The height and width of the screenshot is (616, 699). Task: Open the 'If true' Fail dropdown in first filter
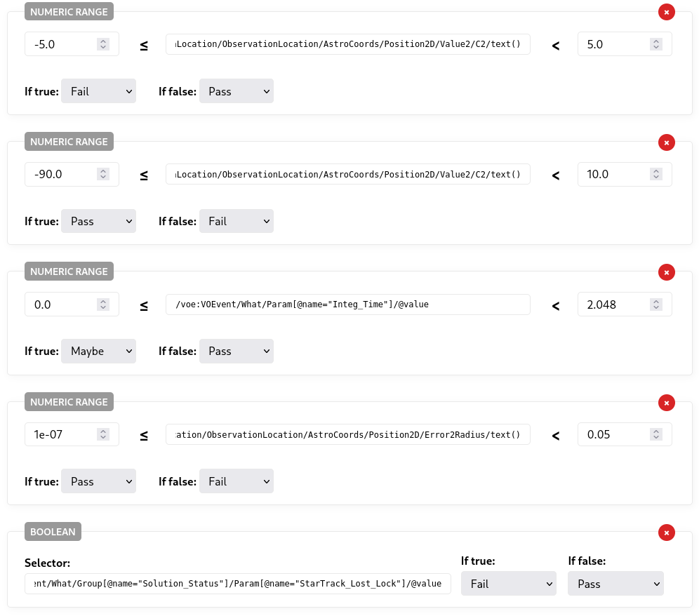[x=99, y=91]
